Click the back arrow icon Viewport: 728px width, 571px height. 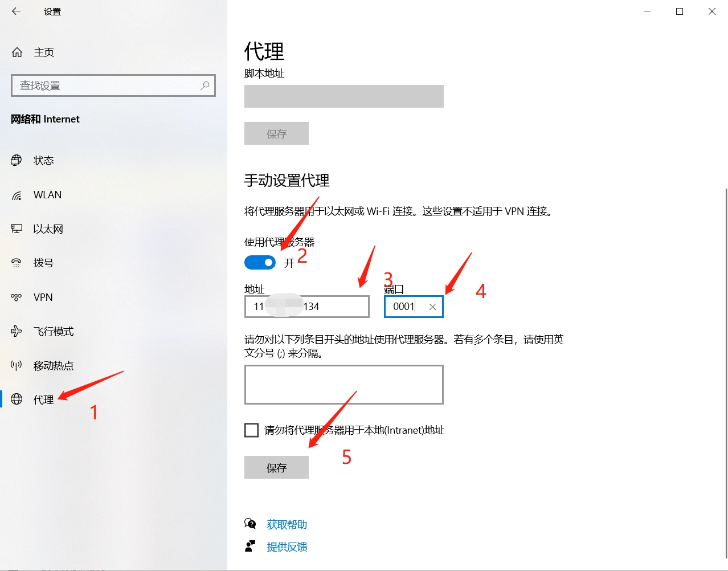[16, 11]
